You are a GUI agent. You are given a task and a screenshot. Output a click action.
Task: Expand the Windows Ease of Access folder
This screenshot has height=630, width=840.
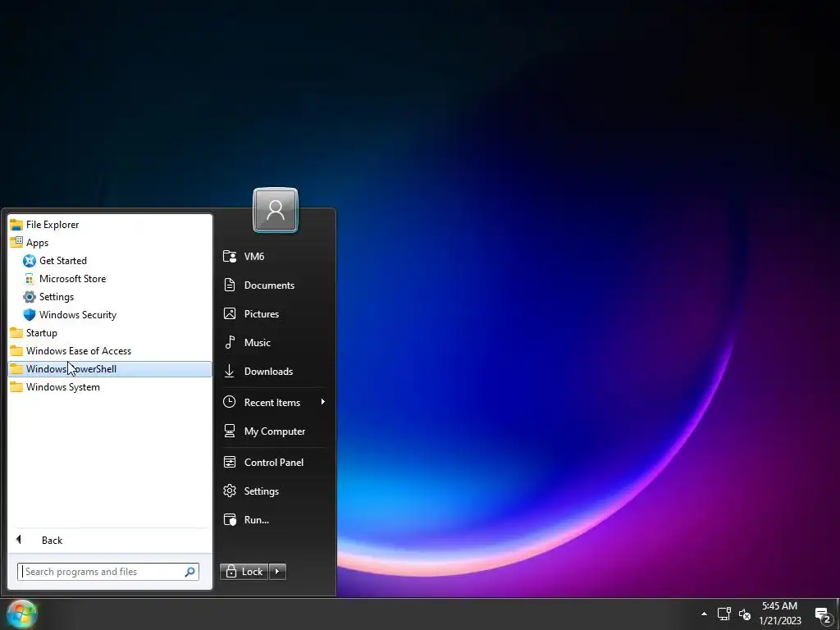(110, 351)
